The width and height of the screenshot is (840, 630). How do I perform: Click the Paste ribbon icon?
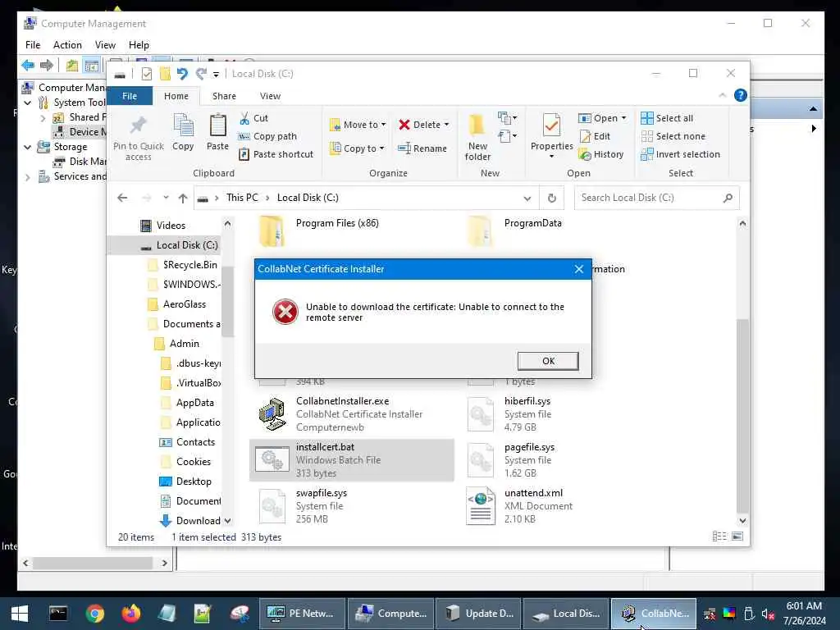tap(217, 126)
